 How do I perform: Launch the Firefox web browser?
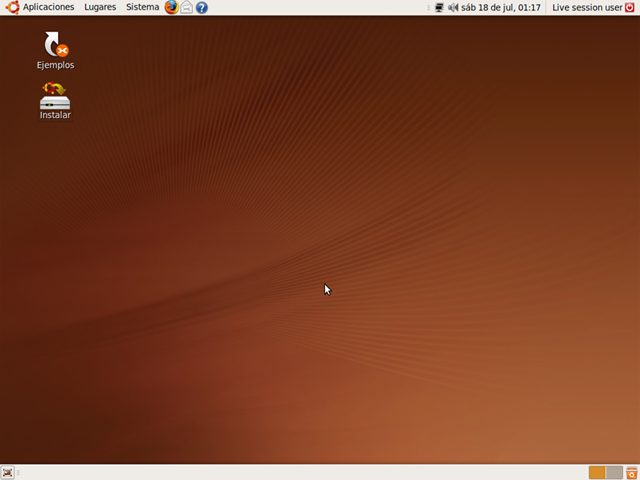(x=171, y=7)
